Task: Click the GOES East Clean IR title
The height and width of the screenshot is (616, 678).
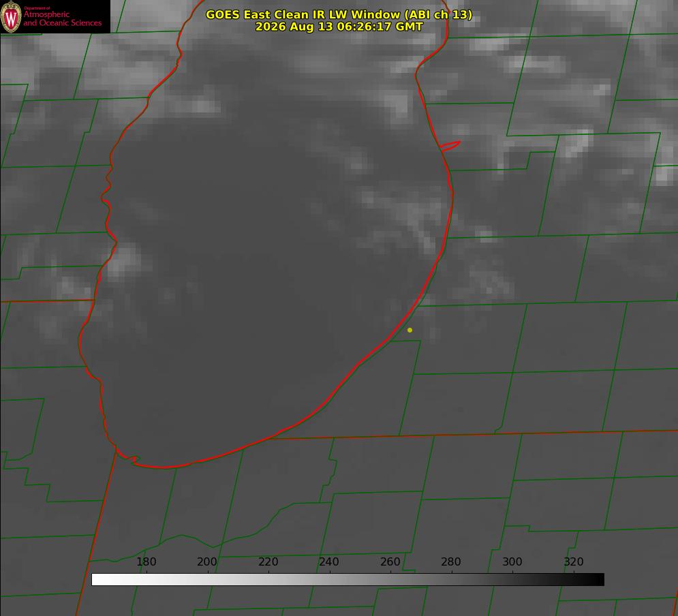Action: point(339,14)
